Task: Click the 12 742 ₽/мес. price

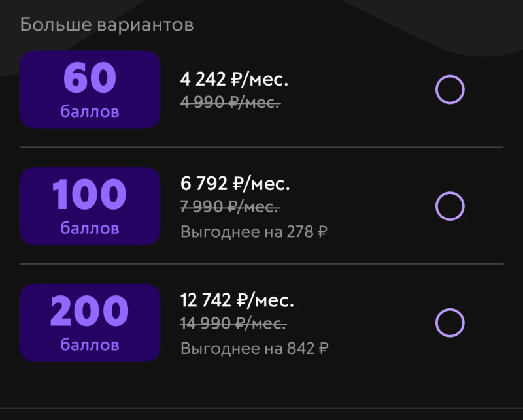Action: [237, 300]
